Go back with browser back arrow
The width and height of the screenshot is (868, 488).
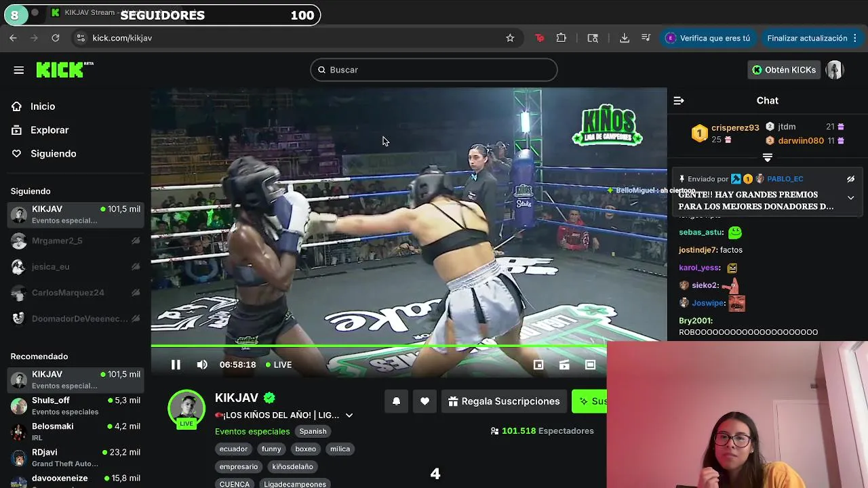click(13, 38)
